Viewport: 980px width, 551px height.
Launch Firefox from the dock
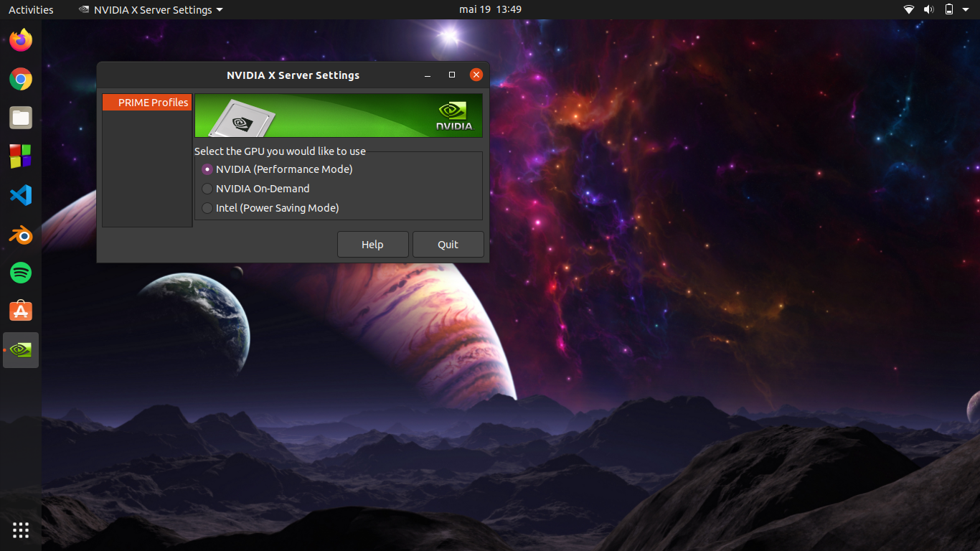click(21, 40)
